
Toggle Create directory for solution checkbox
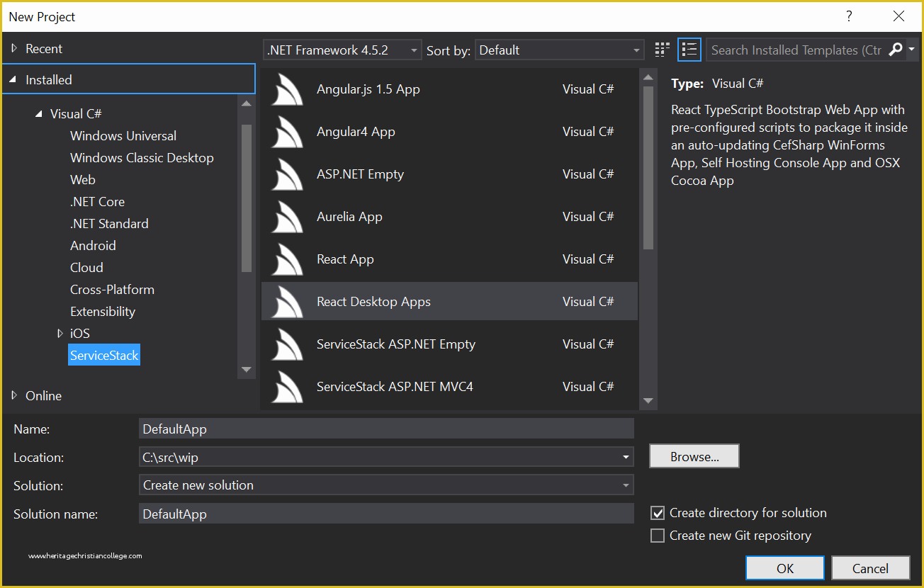pyautogui.click(x=658, y=513)
